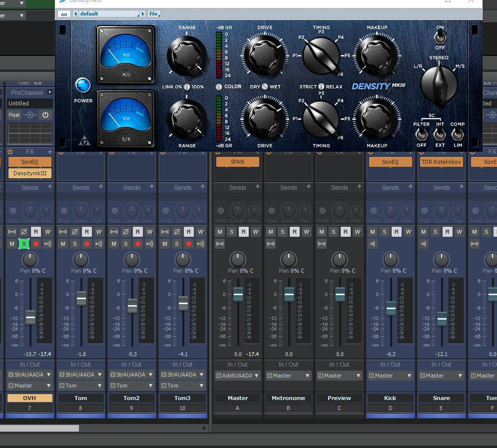The image size is (497, 448).
Task: Click the COLOR info button
Action: click(219, 87)
